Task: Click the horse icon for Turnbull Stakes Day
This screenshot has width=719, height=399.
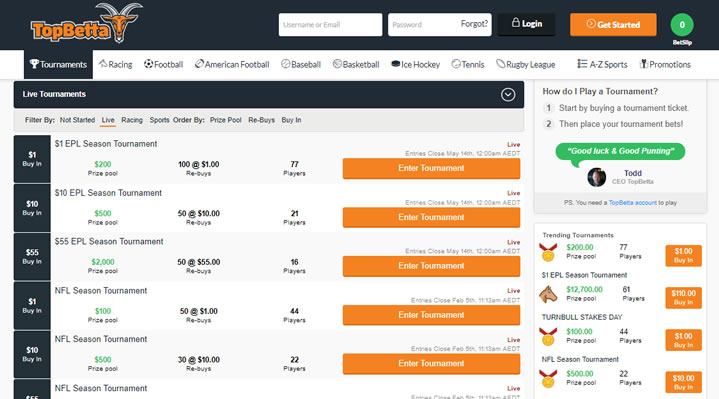Action: coord(548,294)
